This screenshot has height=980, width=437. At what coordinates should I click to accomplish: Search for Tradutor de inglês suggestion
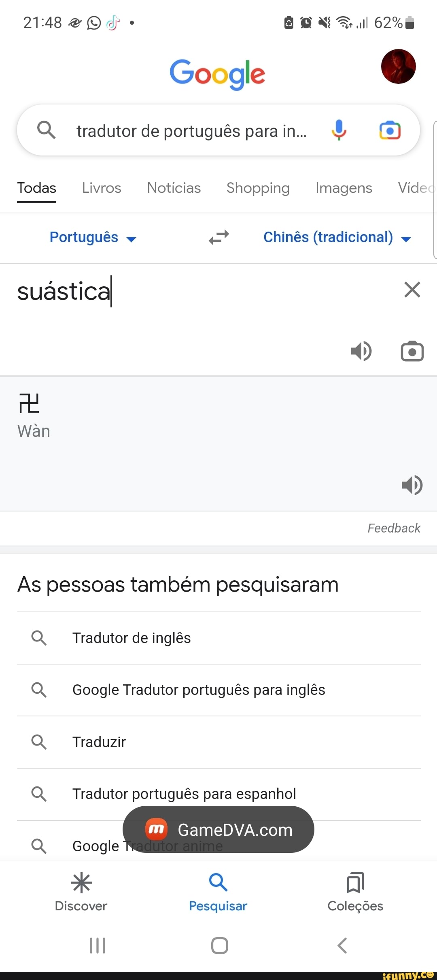[132, 638]
